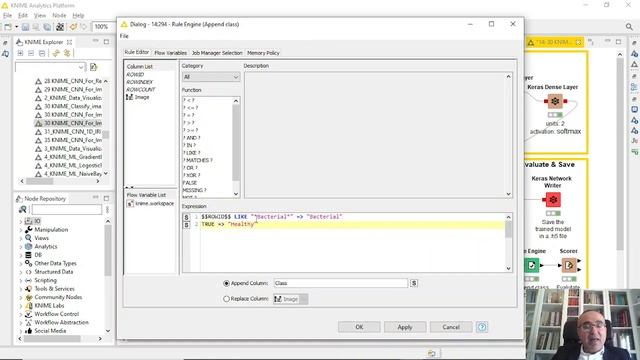
Task: Open the dialog help question-mark button
Action: (x=482, y=327)
